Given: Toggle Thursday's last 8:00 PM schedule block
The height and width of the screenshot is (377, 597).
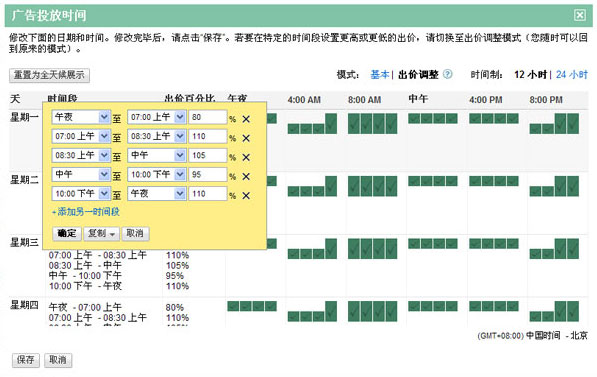Looking at the screenshot, I should tap(573, 311).
